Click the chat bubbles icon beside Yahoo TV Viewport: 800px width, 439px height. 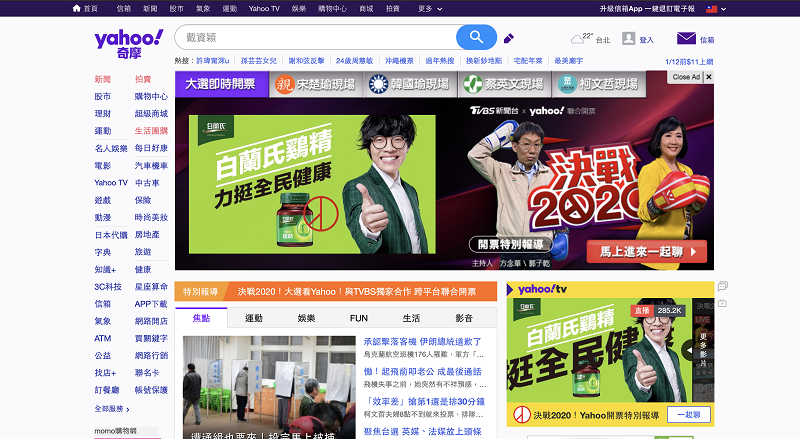[x=722, y=286]
